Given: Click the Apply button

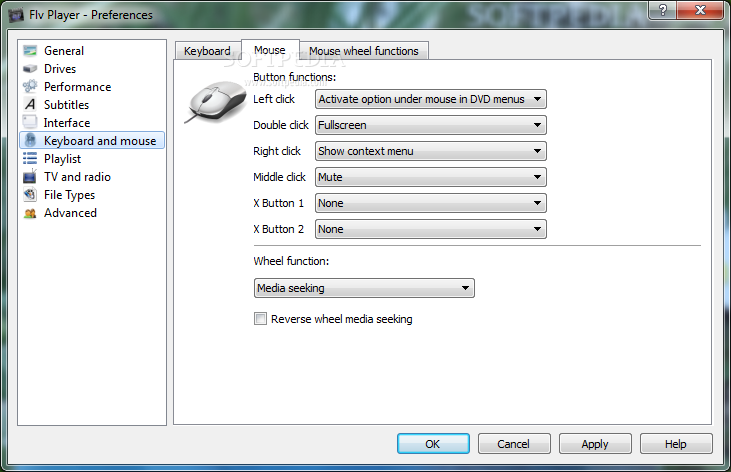Looking at the screenshot, I should click(595, 444).
